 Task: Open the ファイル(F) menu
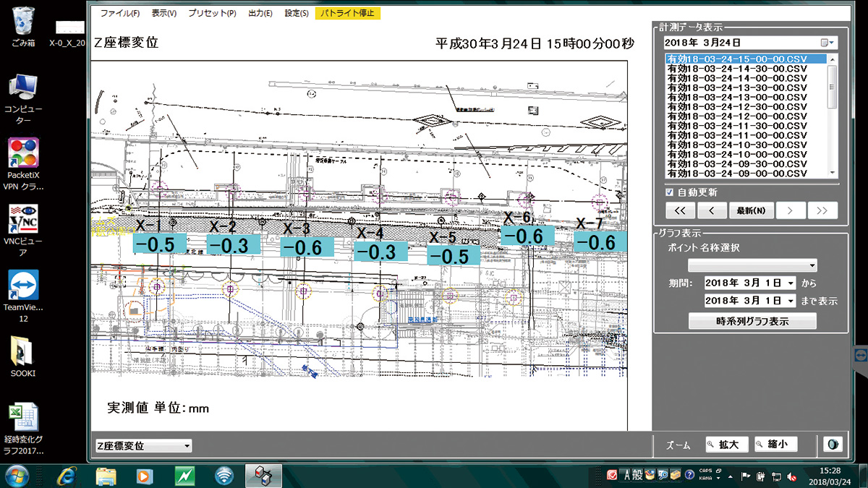[x=120, y=13]
